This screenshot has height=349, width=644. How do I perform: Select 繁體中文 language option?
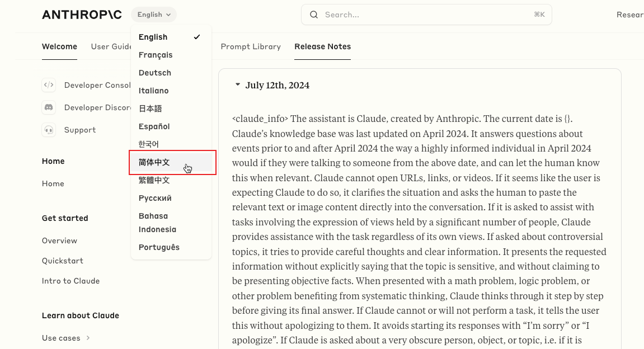(x=171, y=180)
